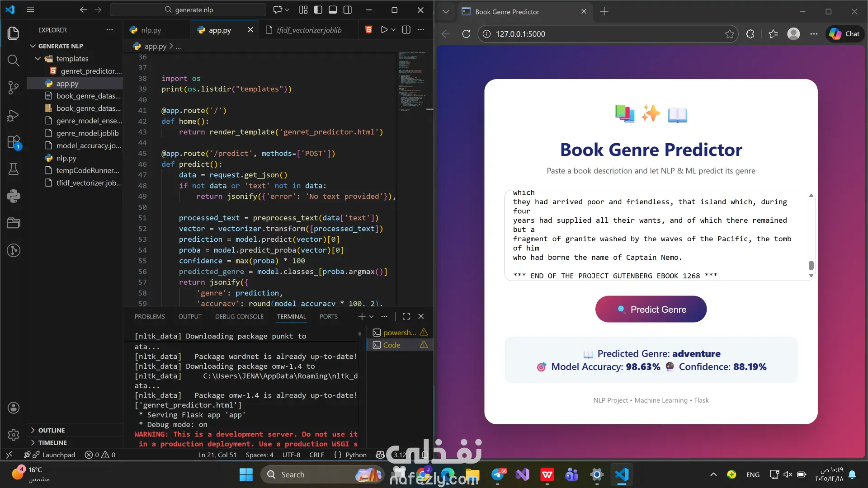Viewport: 868px width, 488px height.
Task: Click the description textarea scrollbar thumb
Action: (x=811, y=265)
